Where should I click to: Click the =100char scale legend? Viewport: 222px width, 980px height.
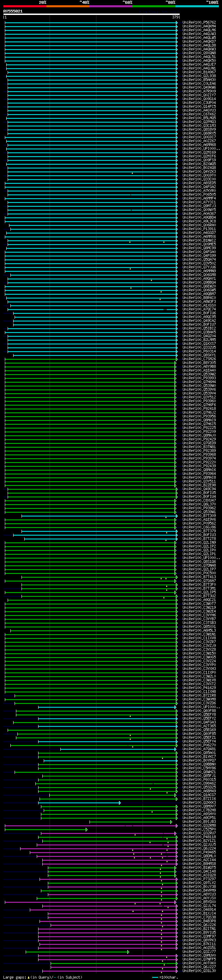point(164,977)
